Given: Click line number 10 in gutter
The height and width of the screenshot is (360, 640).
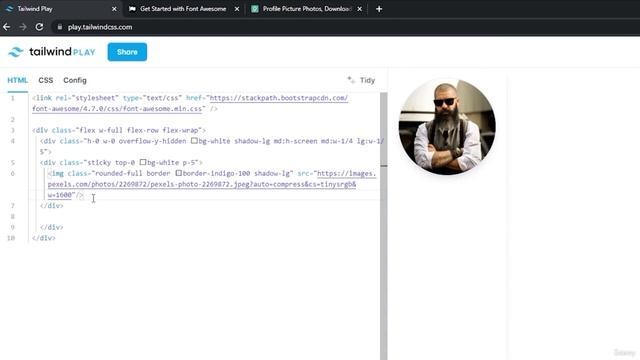Looking at the screenshot, I should pyautogui.click(x=11, y=238).
